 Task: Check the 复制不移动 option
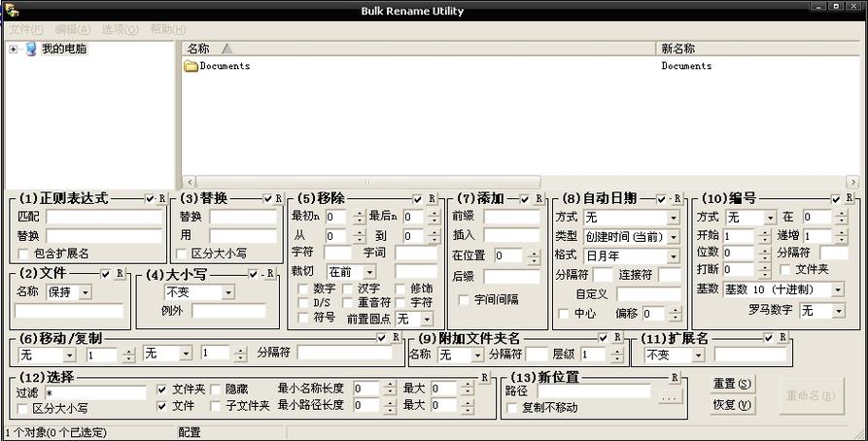point(511,409)
